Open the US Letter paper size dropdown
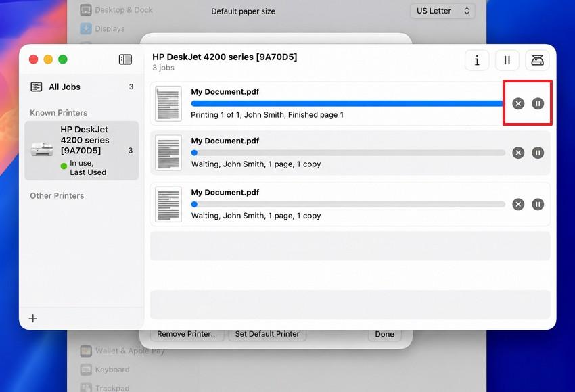Screen dimensions: 575x392 point(442,11)
